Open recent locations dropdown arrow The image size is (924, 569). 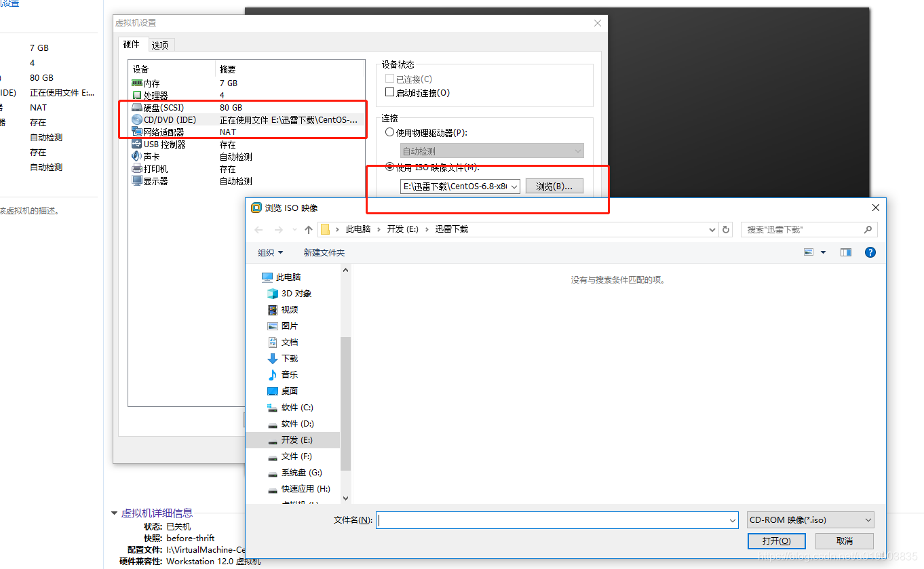[294, 230]
